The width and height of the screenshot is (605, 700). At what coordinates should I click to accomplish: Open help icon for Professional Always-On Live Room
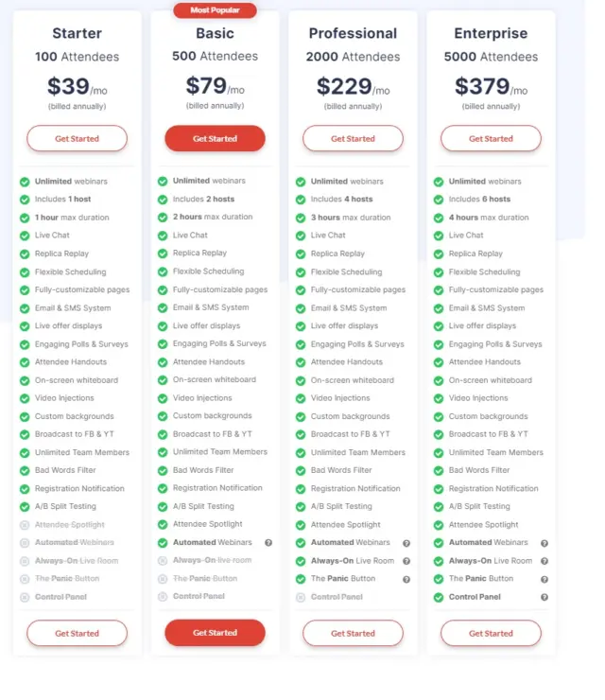click(406, 561)
